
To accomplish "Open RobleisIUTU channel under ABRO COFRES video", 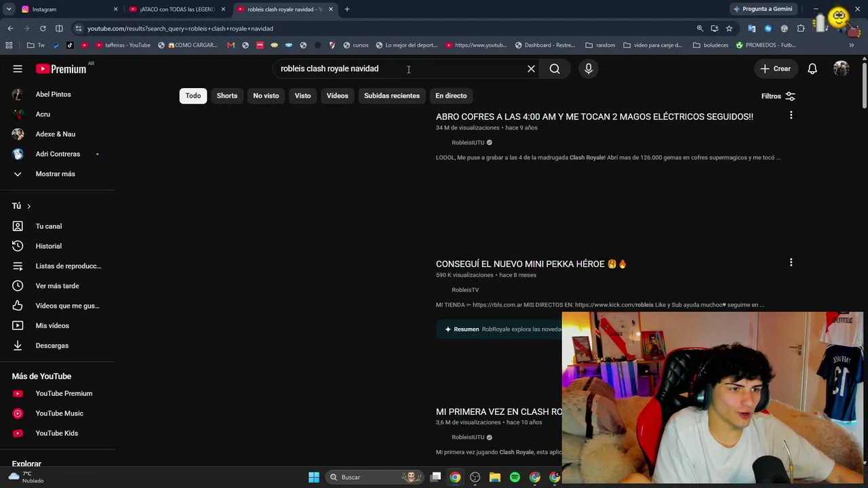I will (468, 142).
